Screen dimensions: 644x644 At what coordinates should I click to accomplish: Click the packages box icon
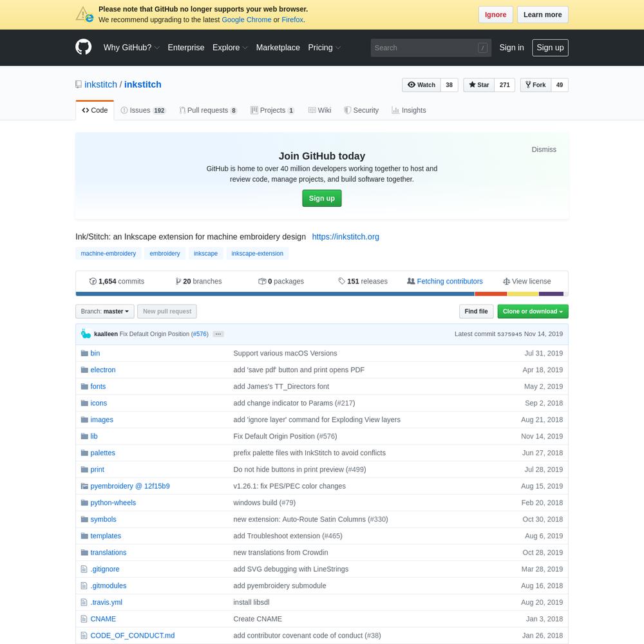tap(261, 281)
